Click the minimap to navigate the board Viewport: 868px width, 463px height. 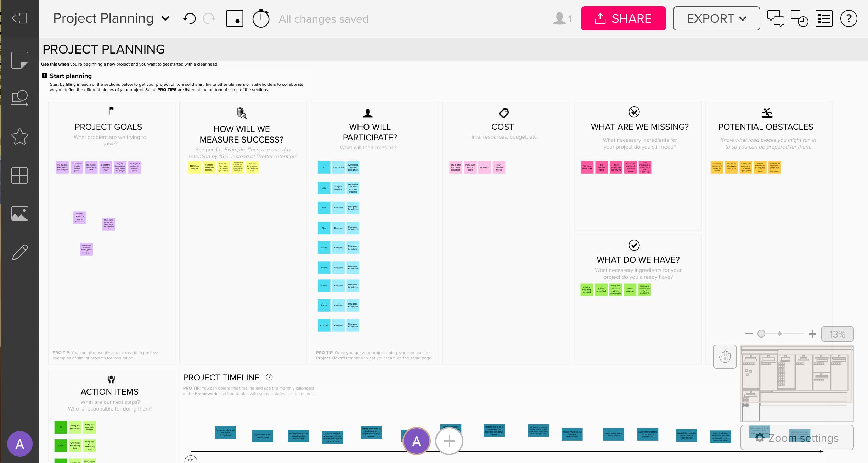click(x=797, y=383)
